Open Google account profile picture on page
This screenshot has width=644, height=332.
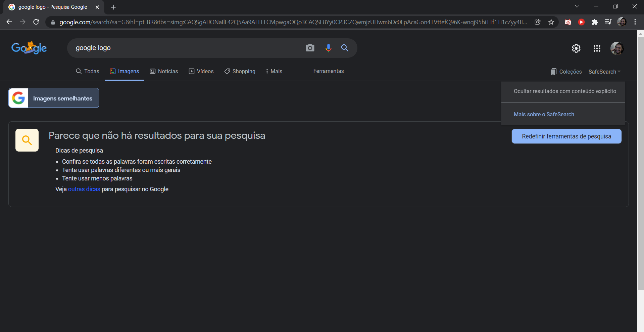617,48
